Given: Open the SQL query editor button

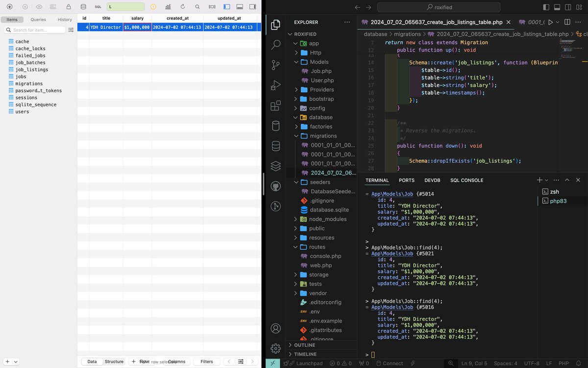Looking at the screenshot, I should coord(98,7).
